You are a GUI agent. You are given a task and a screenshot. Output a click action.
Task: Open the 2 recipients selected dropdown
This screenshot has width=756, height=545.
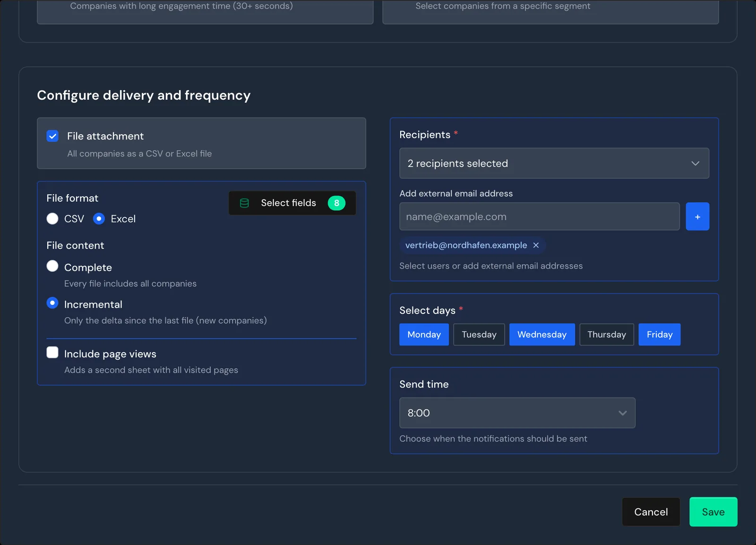(554, 163)
